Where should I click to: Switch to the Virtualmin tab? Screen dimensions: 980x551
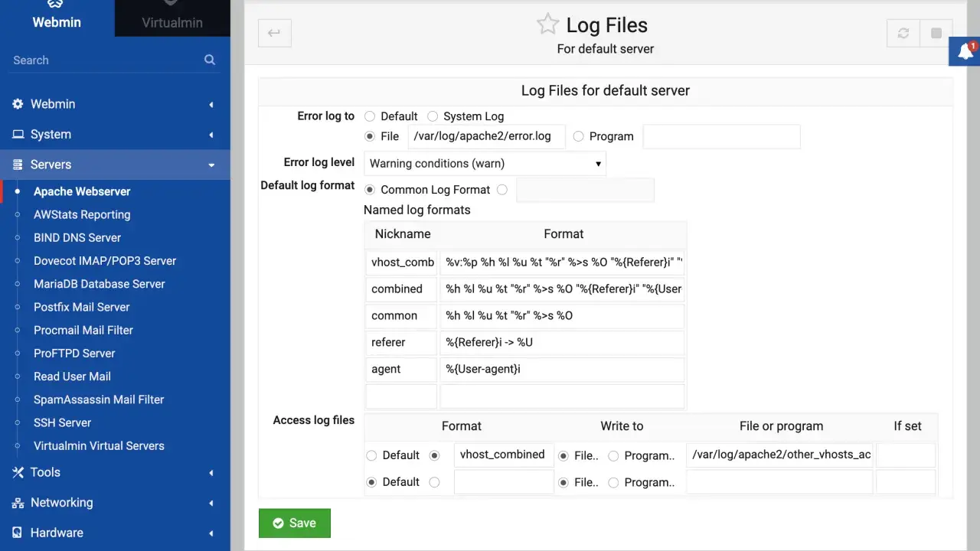(x=172, y=18)
